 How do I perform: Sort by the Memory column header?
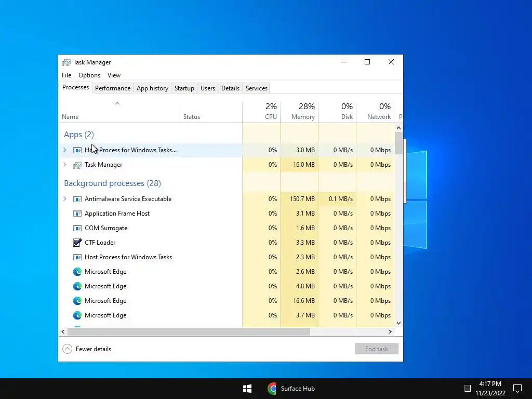pos(299,112)
